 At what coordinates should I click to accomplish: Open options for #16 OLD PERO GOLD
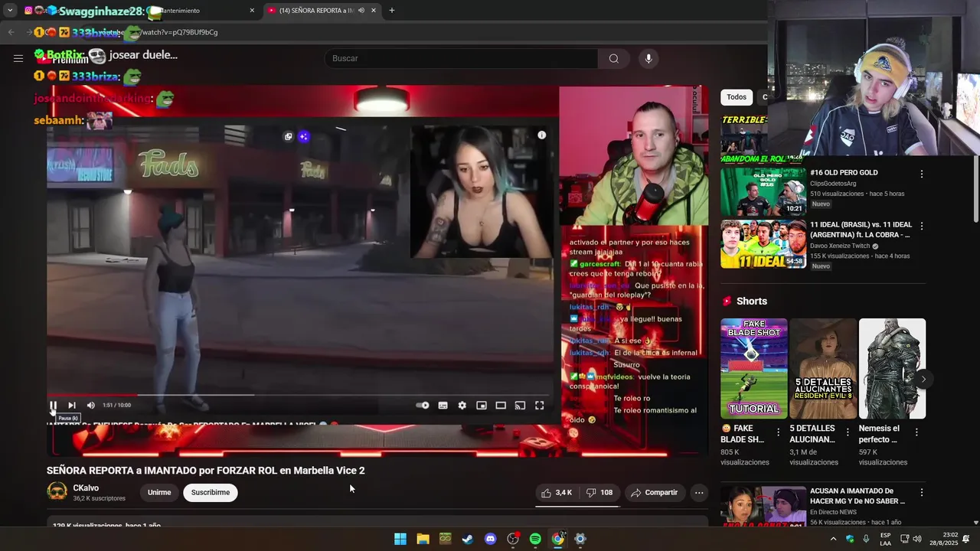921,174
